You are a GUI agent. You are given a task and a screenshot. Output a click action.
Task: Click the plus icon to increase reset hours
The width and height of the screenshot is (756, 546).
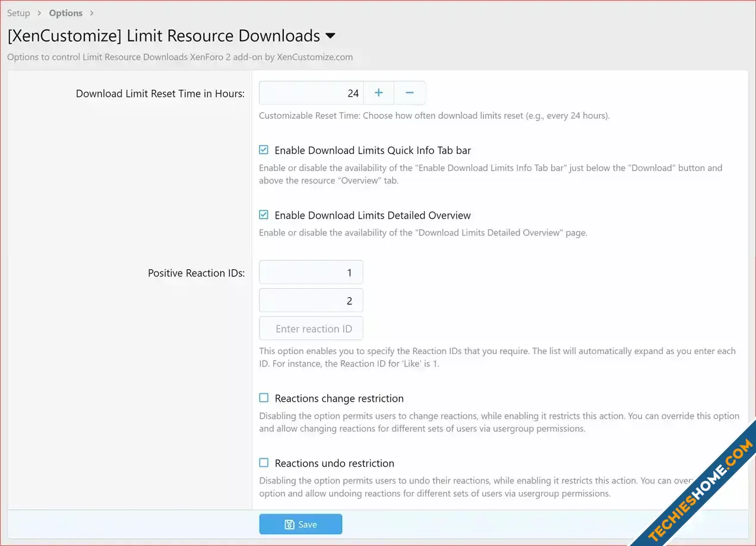(x=379, y=93)
